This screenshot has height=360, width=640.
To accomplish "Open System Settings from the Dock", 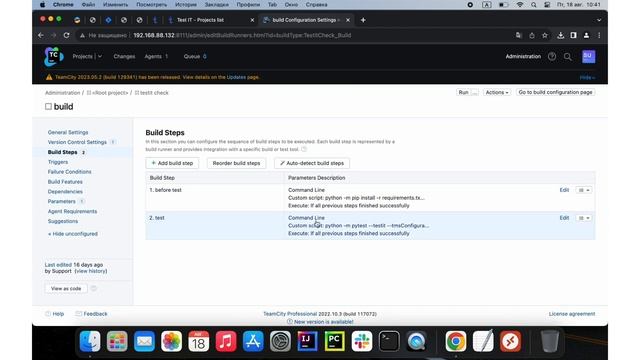I will (x=280, y=341).
